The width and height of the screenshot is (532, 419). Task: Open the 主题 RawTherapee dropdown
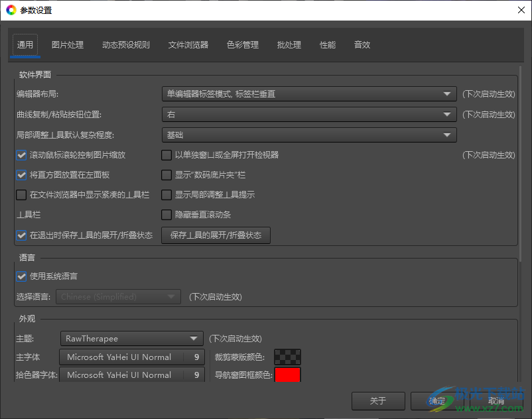coord(132,338)
